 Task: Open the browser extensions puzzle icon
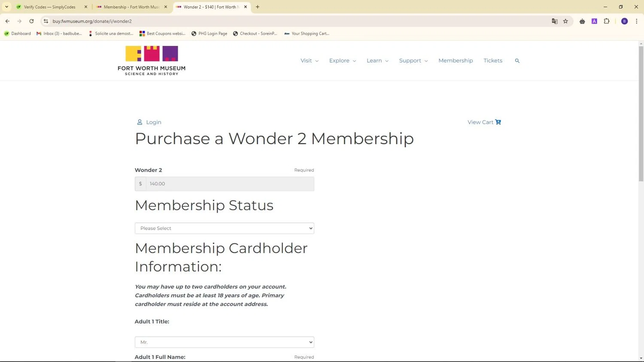(607, 21)
